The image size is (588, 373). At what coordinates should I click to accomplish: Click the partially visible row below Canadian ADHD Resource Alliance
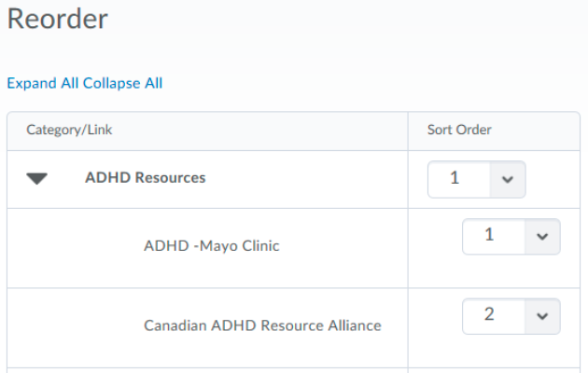tap(207, 368)
